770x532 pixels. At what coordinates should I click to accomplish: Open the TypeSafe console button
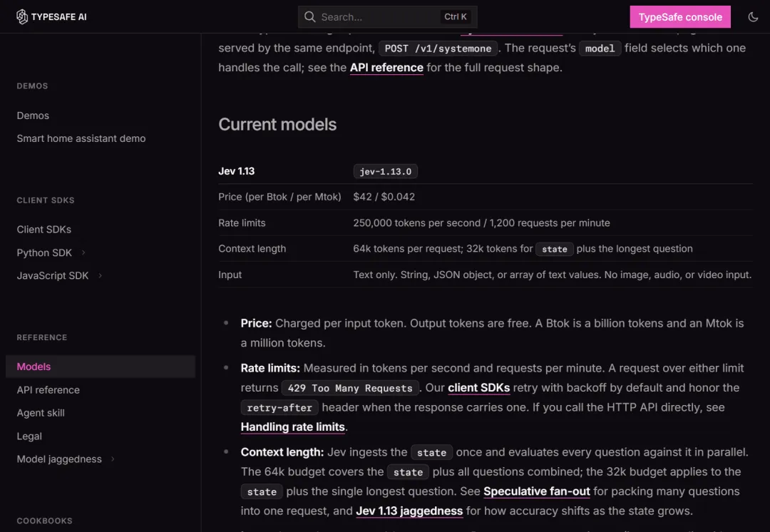pos(680,16)
